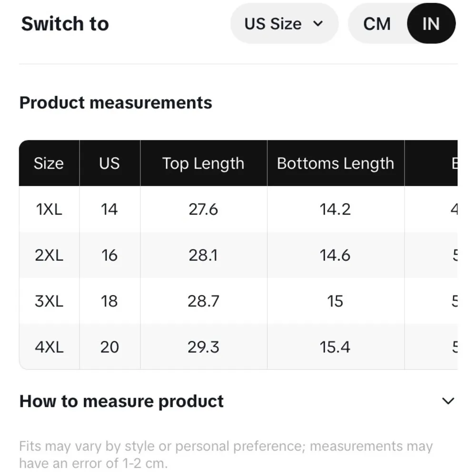
Task: Select the IN unit option
Action: point(431,24)
